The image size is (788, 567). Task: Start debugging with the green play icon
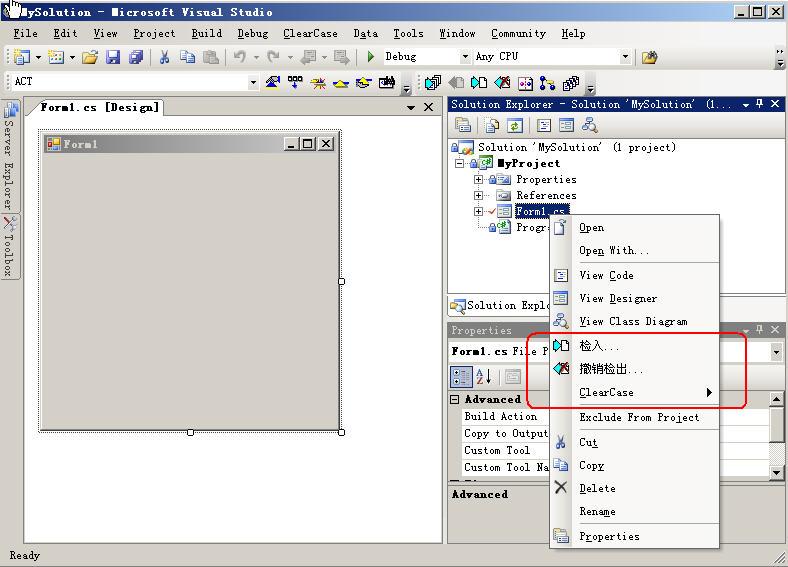point(371,56)
